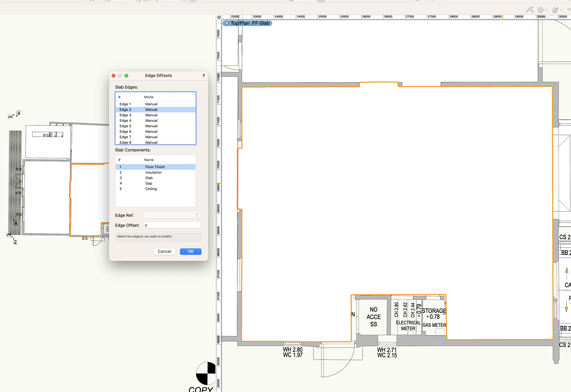Select Edge 5 in the Slab Edges list
The width and height of the screenshot is (571, 392).
click(x=125, y=126)
